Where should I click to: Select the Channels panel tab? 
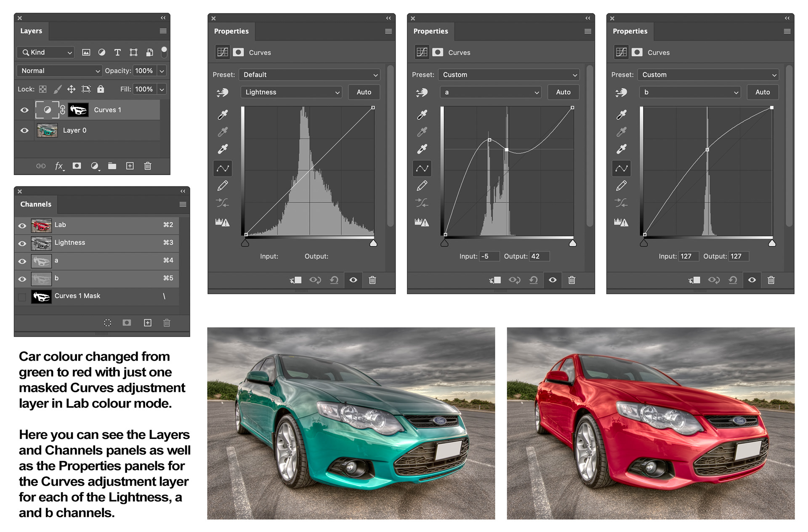36,204
